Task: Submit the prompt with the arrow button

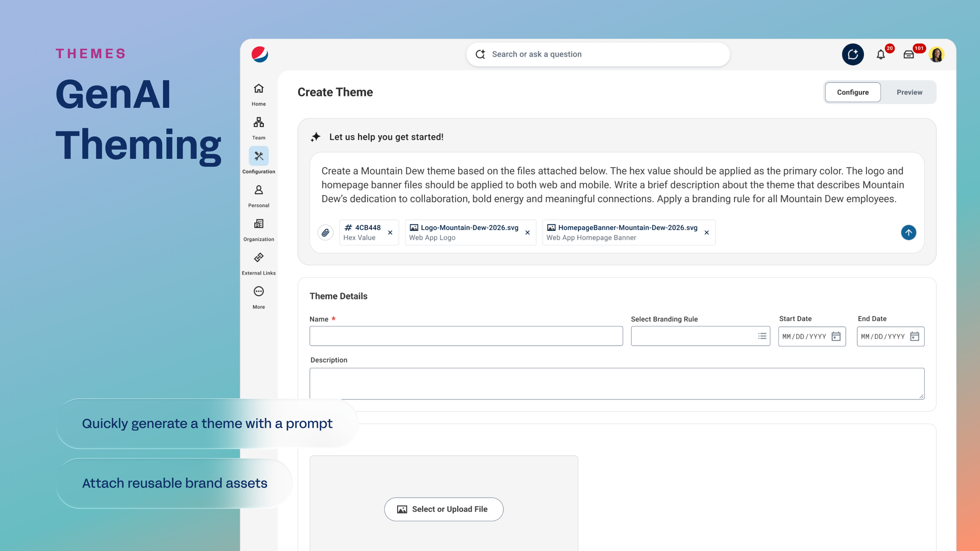Action: 908,232
